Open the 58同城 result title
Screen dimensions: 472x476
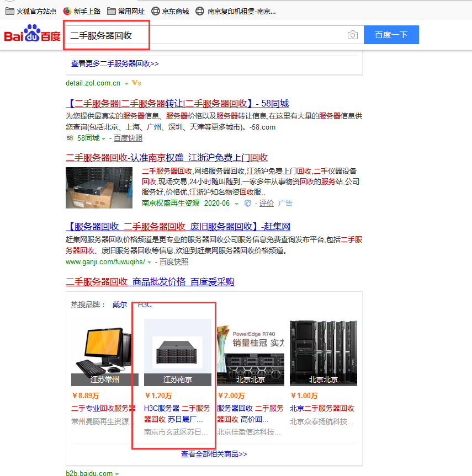pos(177,104)
